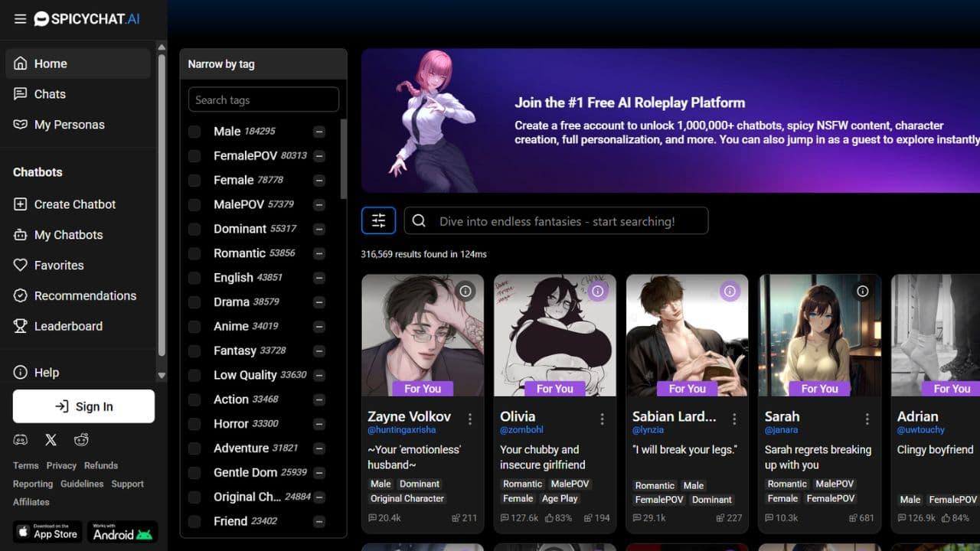The image size is (980, 551).
Task: Click the Search tags input field
Action: 263,99
